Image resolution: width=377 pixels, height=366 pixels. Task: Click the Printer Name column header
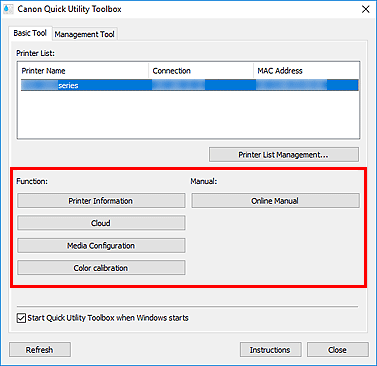click(x=83, y=71)
